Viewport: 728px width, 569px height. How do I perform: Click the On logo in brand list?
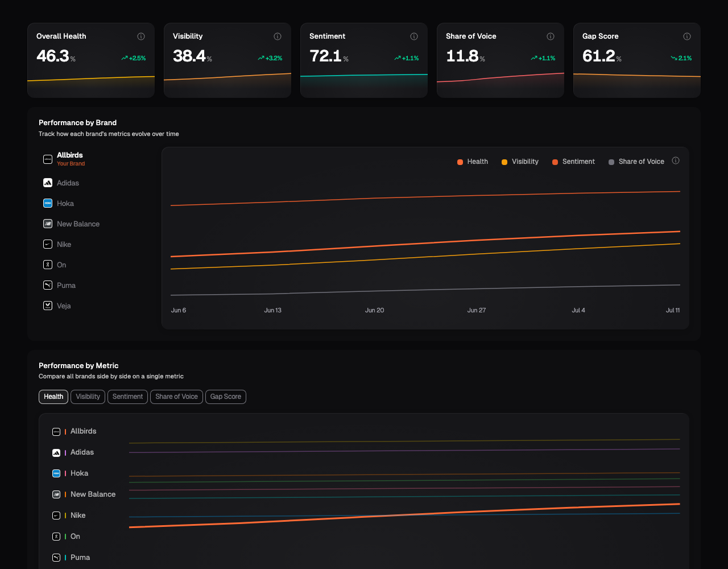click(48, 265)
